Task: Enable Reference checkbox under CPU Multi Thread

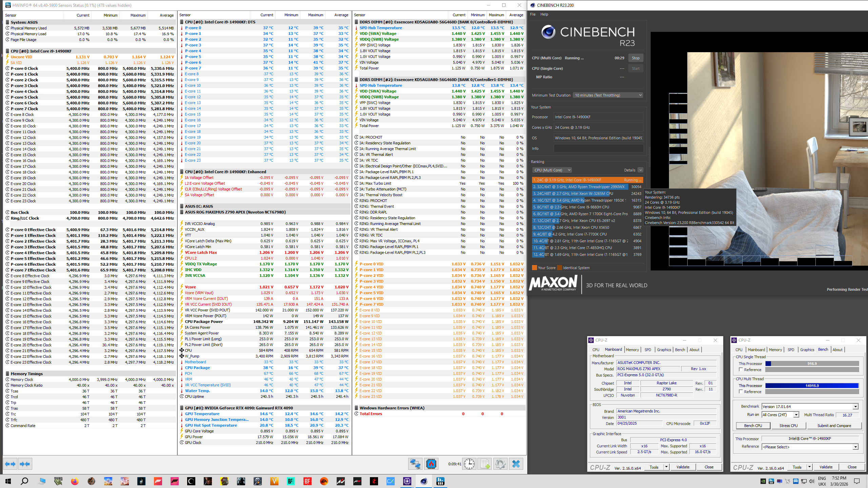Action: pyautogui.click(x=741, y=392)
